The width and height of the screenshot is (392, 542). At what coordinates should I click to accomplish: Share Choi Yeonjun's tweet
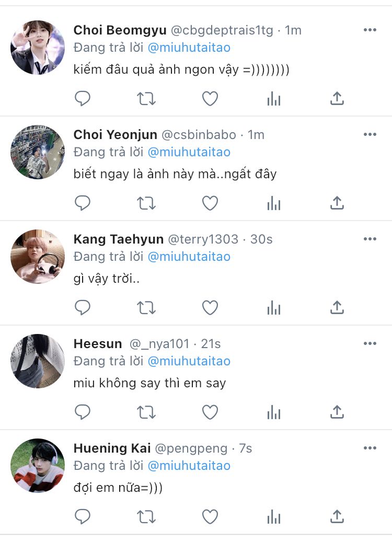[x=337, y=203]
